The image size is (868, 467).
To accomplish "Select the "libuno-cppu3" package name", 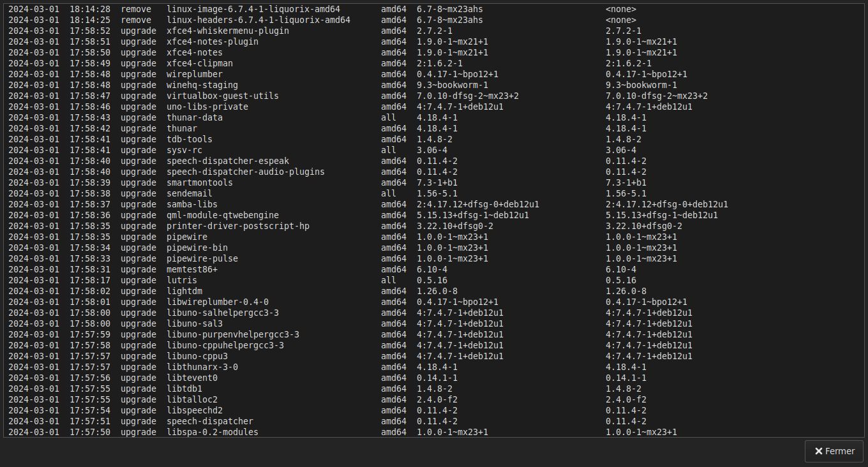I will pos(197,357).
